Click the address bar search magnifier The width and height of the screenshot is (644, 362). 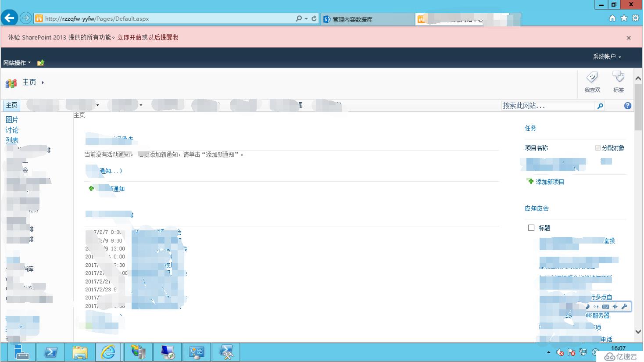point(299,18)
